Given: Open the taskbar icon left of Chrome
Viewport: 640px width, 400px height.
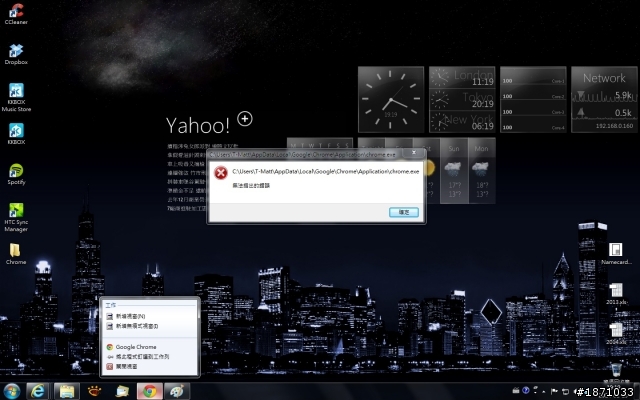Looking at the screenshot, I should (122, 391).
